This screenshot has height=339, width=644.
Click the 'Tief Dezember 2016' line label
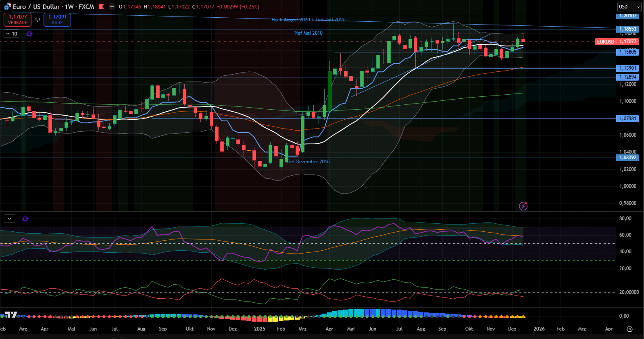point(308,162)
